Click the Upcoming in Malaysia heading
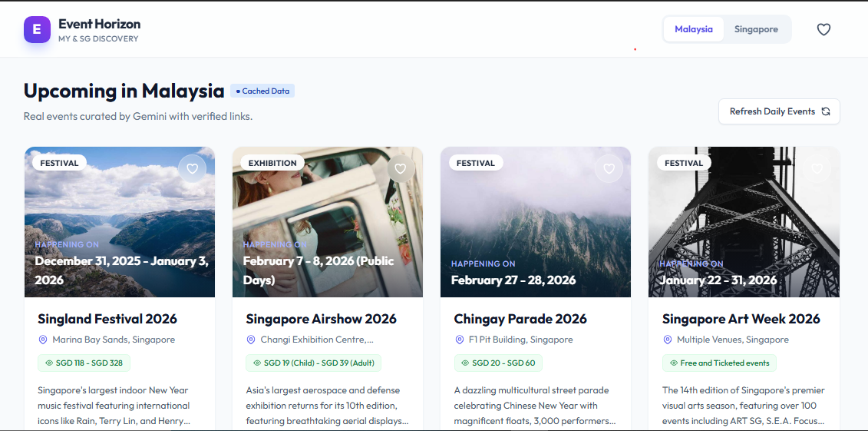The height and width of the screenshot is (431, 868). [124, 91]
